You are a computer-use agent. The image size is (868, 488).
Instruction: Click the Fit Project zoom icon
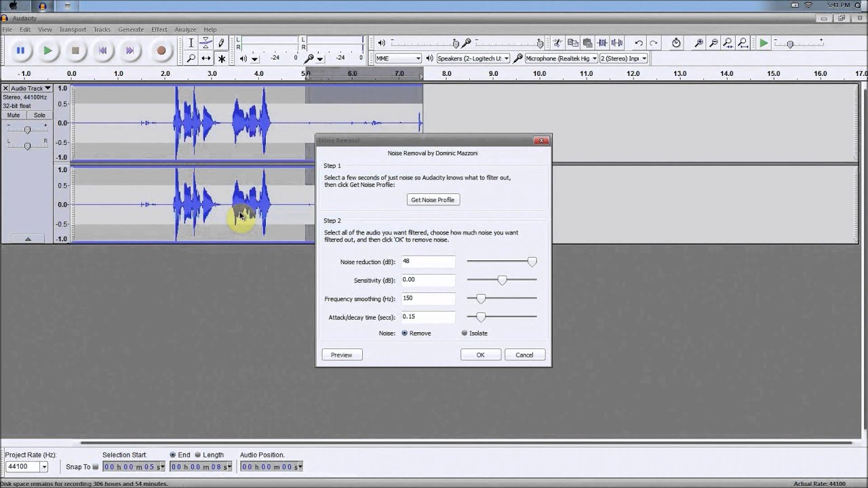[743, 43]
